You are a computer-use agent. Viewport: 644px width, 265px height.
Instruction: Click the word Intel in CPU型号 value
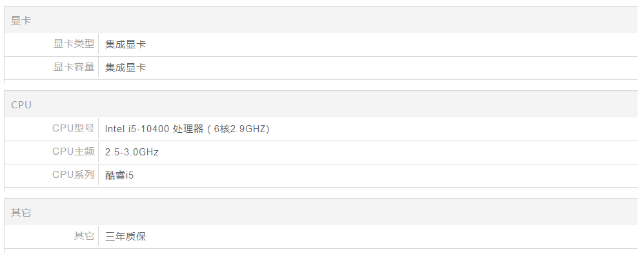[115, 129]
